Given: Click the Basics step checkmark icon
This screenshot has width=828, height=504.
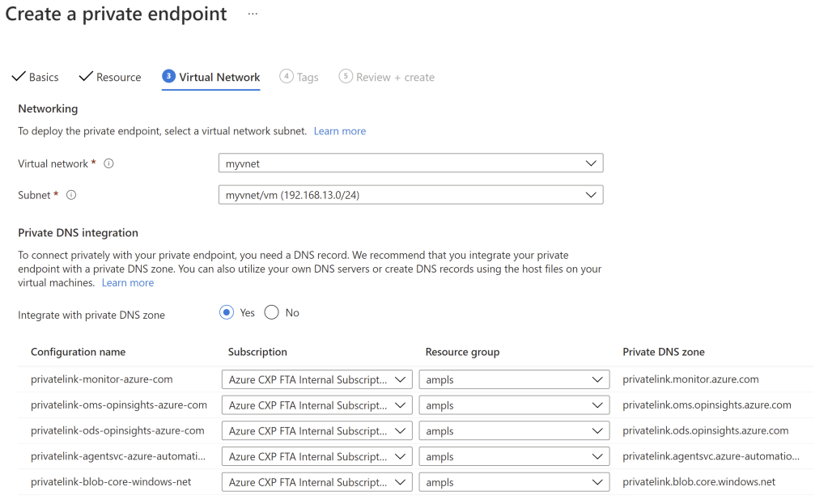Looking at the screenshot, I should tap(18, 77).
